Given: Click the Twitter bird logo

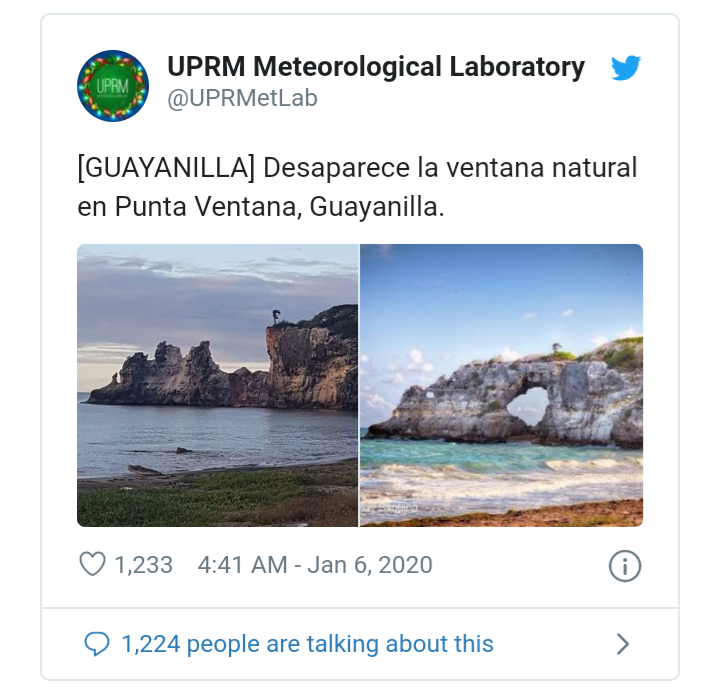Looking at the screenshot, I should click(x=626, y=69).
